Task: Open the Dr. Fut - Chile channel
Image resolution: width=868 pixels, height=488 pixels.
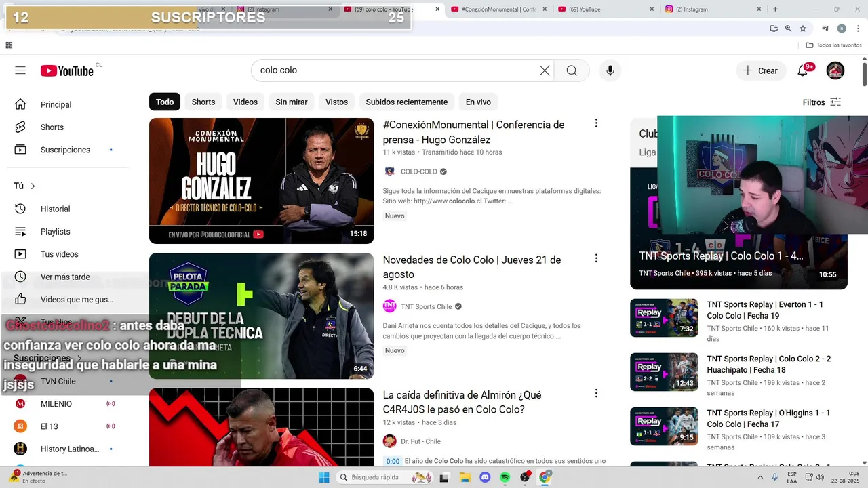Action: (420, 441)
